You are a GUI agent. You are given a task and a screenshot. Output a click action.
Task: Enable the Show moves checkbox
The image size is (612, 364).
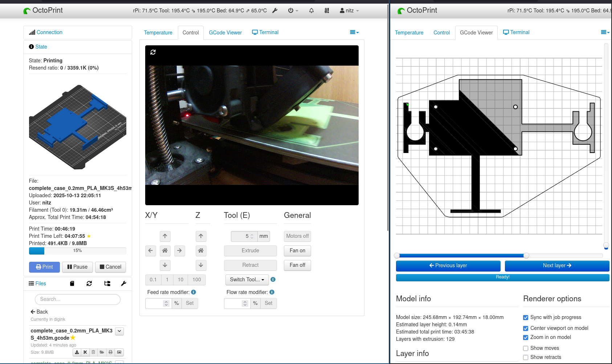[x=526, y=348]
